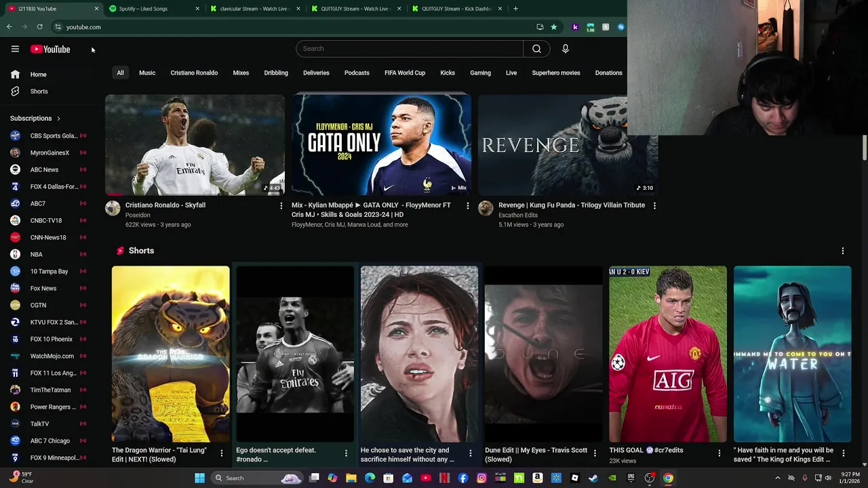Click the bookmark star in address bar
868x488 pixels.
tap(553, 27)
